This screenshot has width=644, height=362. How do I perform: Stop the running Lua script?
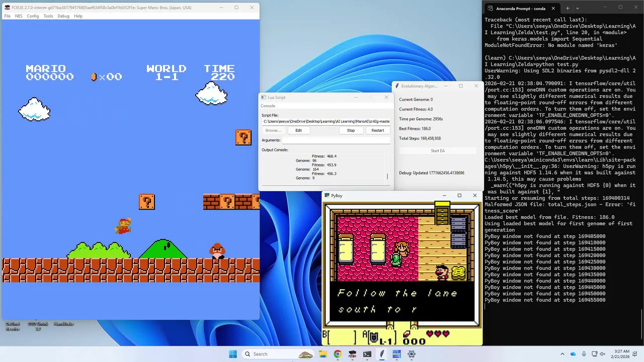pos(351,130)
